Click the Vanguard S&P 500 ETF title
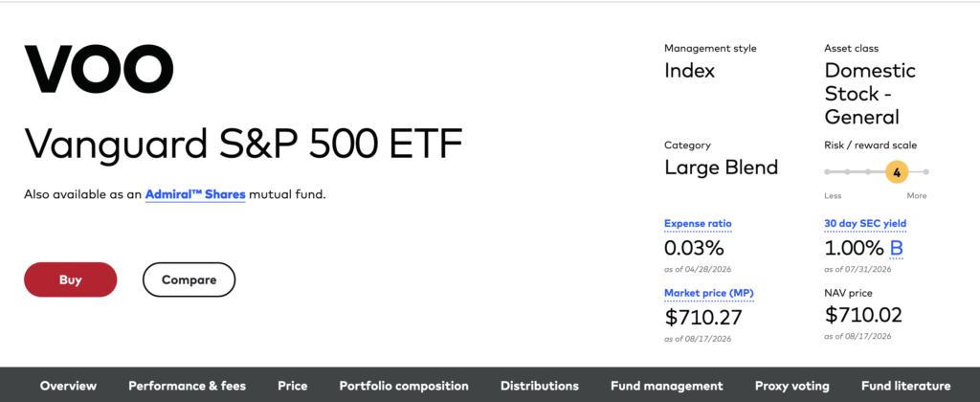The width and height of the screenshot is (980, 402). coord(243,144)
